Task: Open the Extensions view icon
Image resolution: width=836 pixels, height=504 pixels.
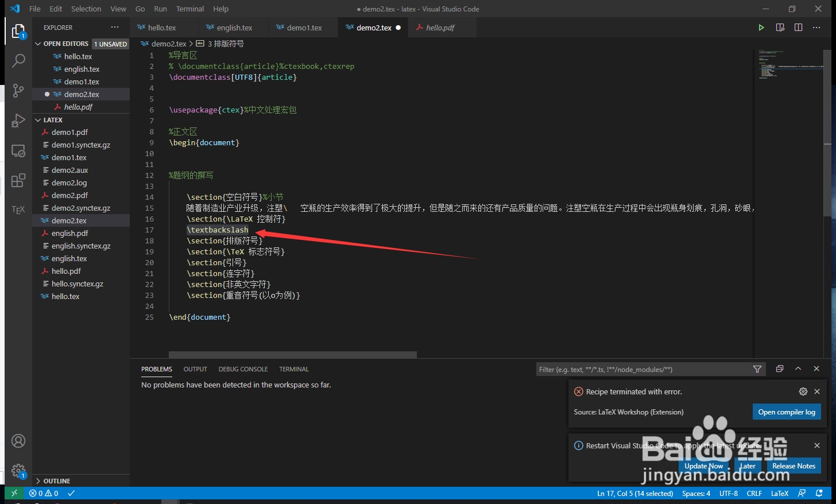Action: tap(18, 180)
